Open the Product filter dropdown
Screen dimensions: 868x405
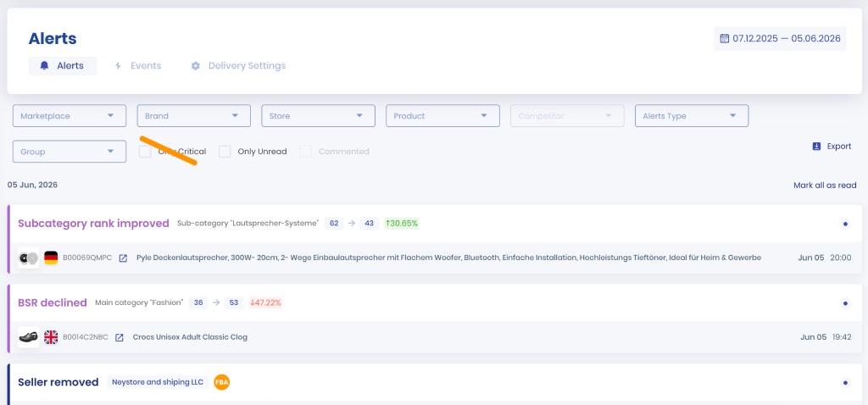coord(442,116)
